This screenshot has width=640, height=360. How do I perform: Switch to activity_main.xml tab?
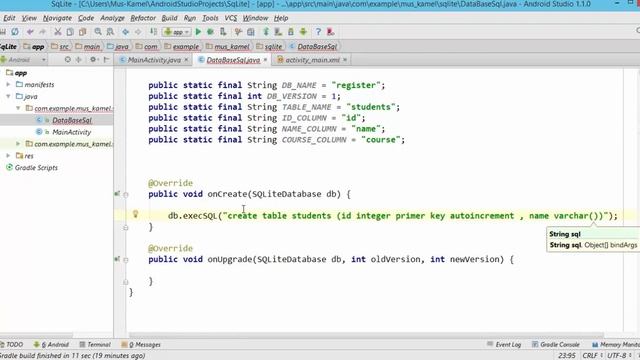(312, 60)
